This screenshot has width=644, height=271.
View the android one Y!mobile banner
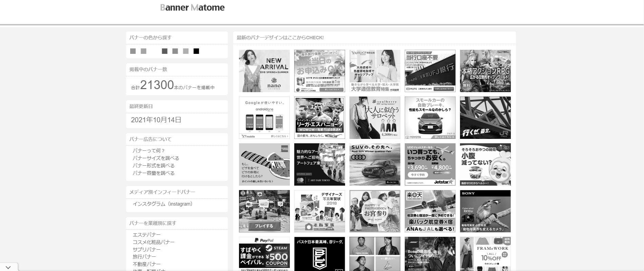pos(264,118)
